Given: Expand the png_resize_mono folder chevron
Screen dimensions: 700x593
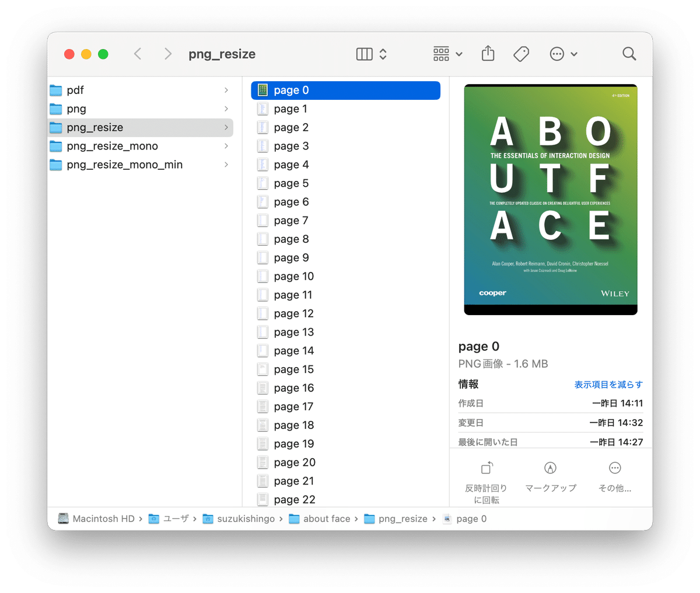Looking at the screenshot, I should [x=226, y=146].
